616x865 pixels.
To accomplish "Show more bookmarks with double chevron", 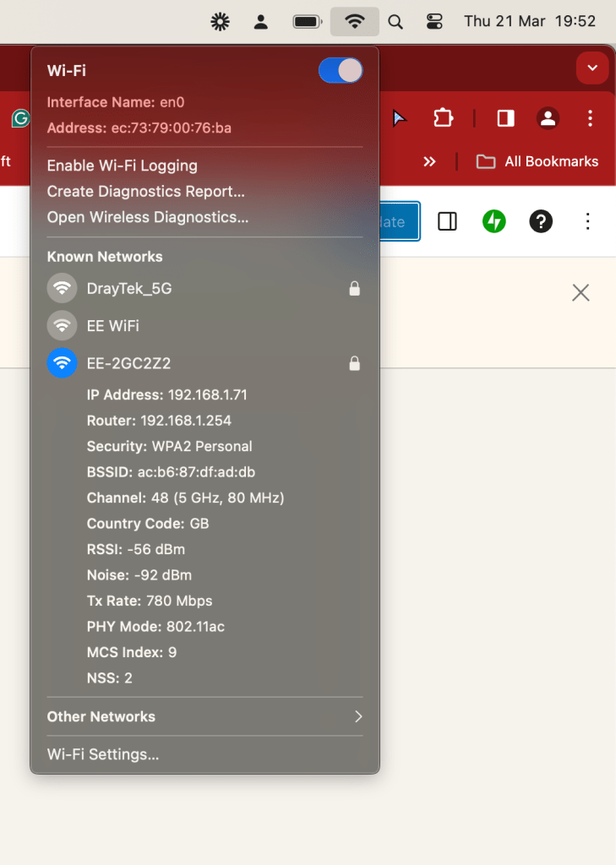I will (429, 161).
